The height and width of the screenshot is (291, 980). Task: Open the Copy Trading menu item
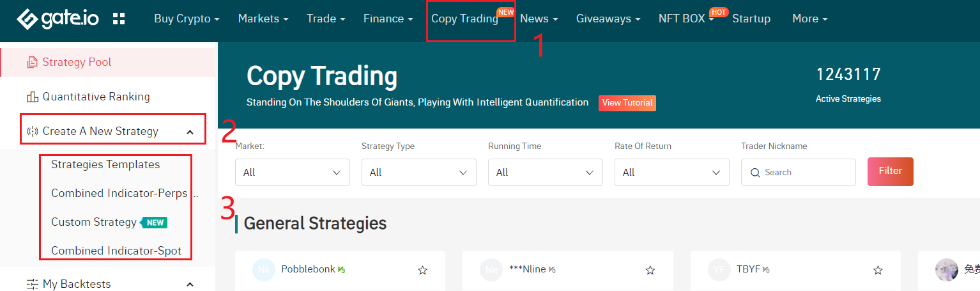pyautogui.click(x=464, y=19)
